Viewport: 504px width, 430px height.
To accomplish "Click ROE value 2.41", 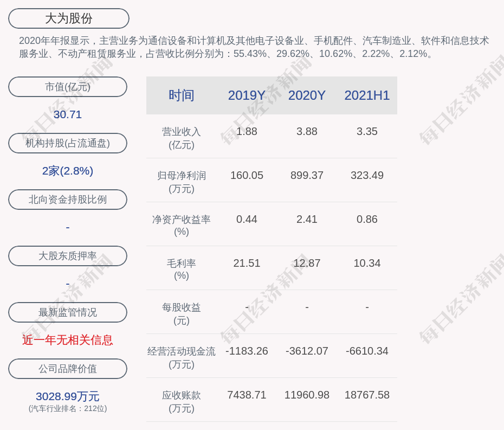I will click(307, 220).
